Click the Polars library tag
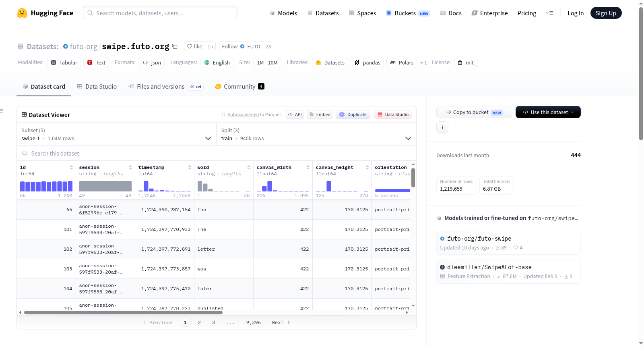 402,62
